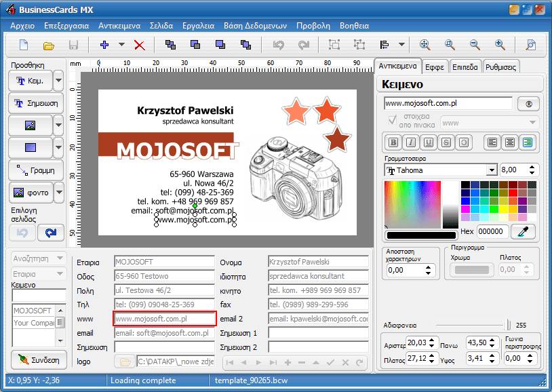Click the add-image picture button in Προσθηκη panel

(31, 125)
